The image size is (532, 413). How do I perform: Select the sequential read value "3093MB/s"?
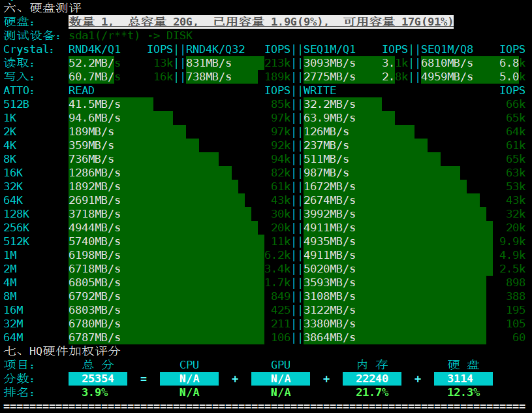click(330, 63)
